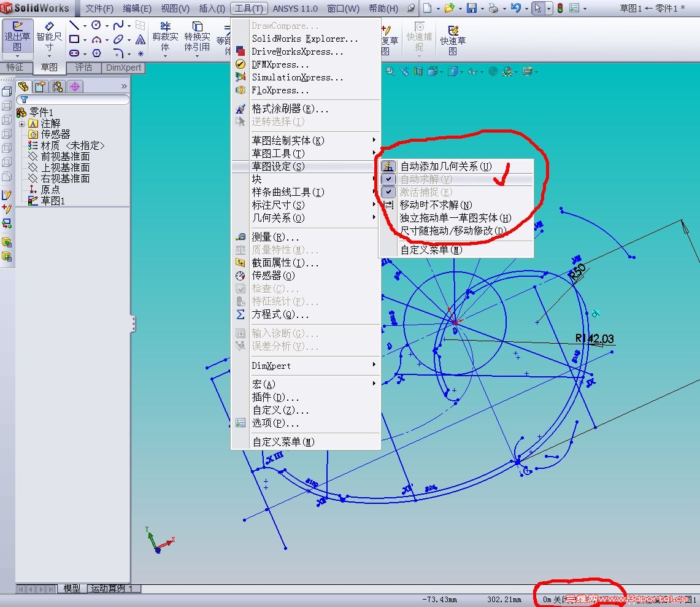
Task: Switch to the DimXpert command tab
Action: click(123, 68)
